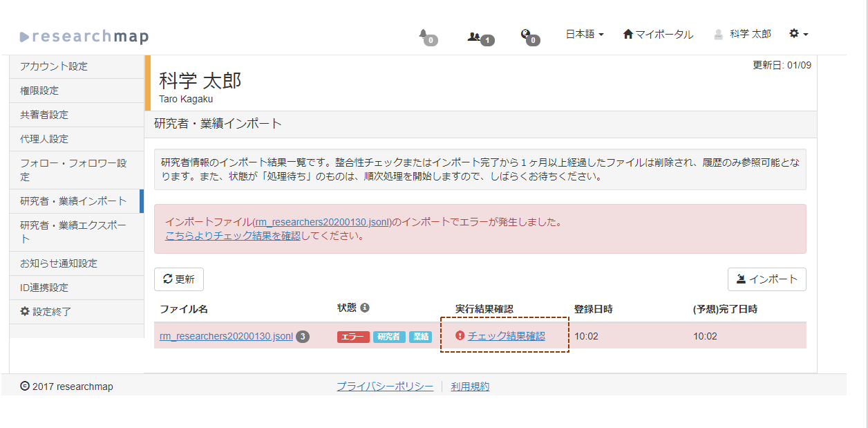Click the researchmap logo
The width and height of the screenshot is (868, 428).
coord(84,35)
